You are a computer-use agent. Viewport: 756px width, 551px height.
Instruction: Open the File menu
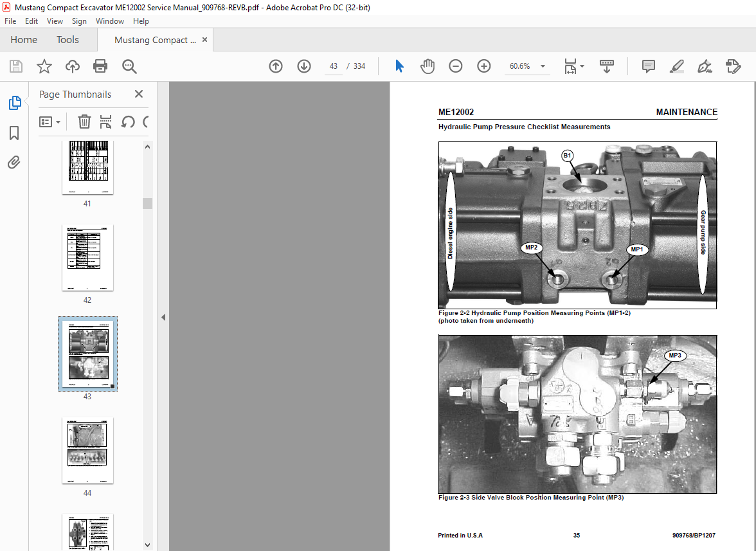pyautogui.click(x=10, y=21)
